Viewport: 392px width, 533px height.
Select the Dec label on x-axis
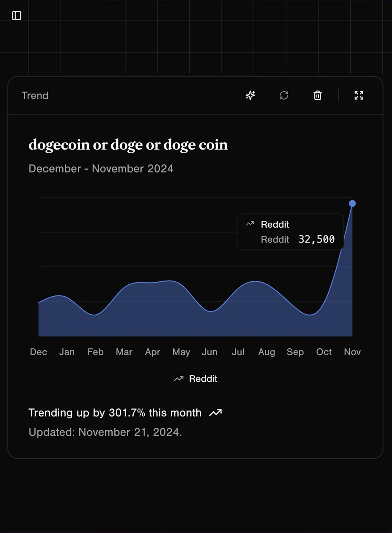39,352
